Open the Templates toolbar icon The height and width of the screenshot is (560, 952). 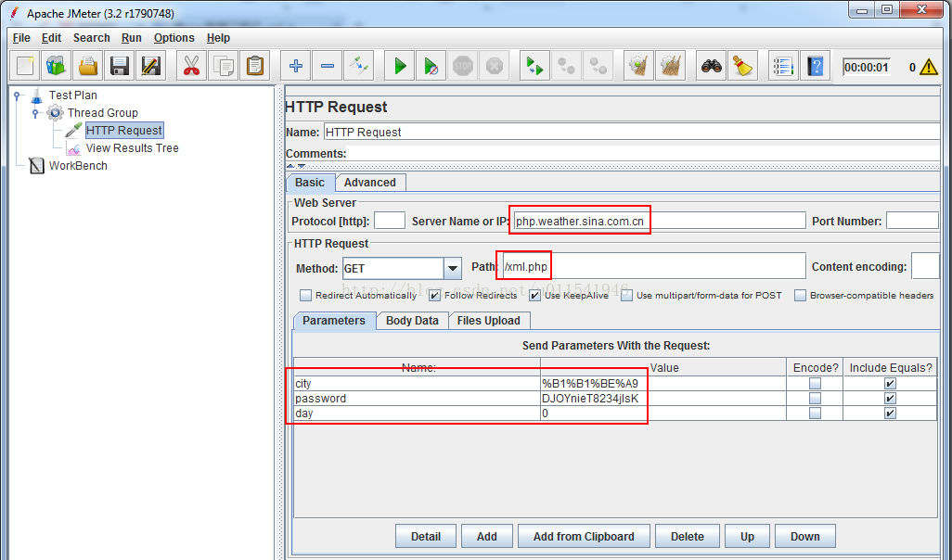[x=56, y=66]
